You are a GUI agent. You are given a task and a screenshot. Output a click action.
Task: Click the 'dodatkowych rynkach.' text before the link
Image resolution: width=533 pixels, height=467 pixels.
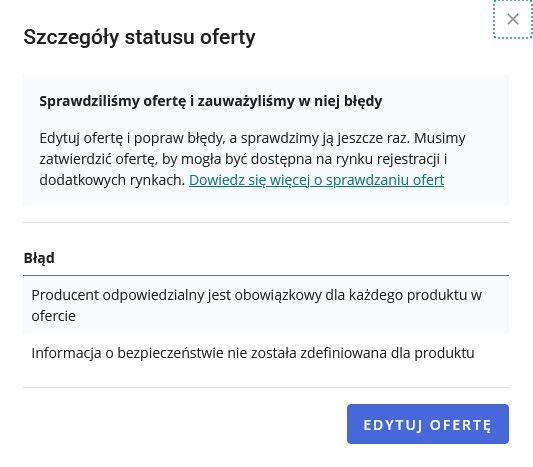(x=112, y=180)
